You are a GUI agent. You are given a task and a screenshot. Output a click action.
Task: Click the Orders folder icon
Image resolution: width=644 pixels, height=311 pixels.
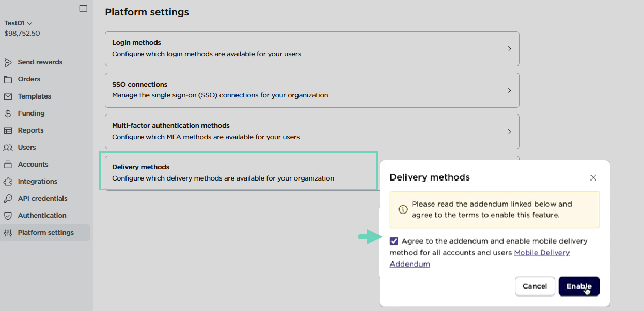[8, 79]
